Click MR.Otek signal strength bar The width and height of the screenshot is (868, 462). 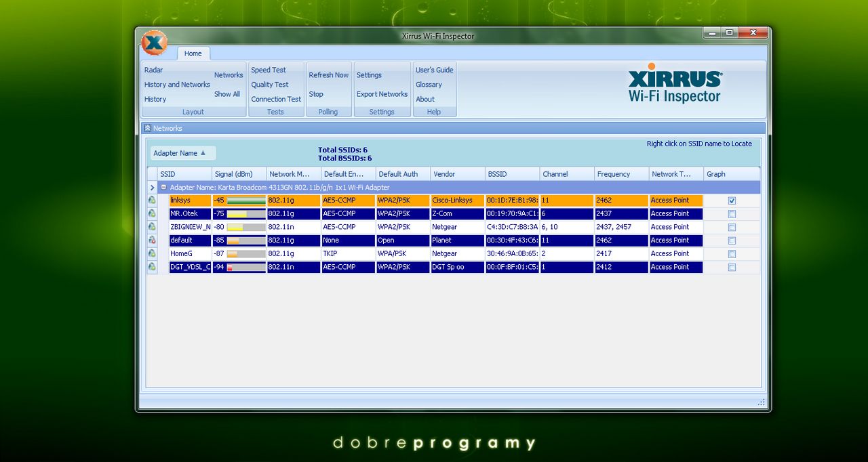(246, 214)
